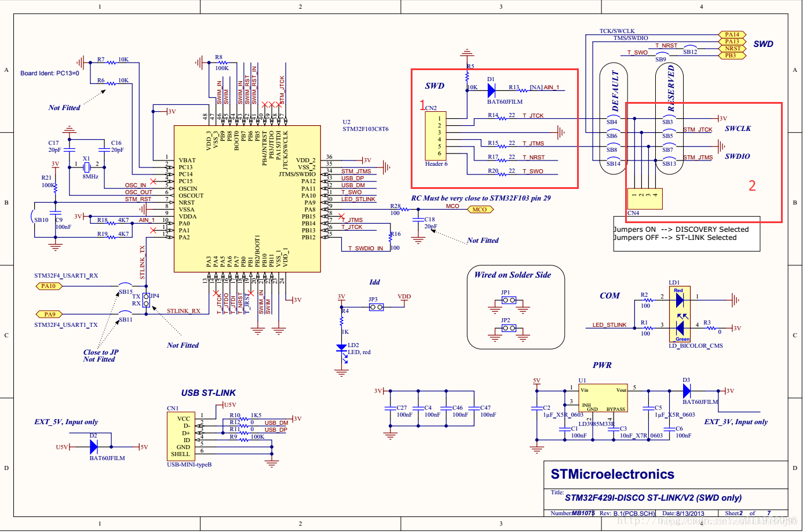The height and width of the screenshot is (532, 803).
Task: Click the CN1 USB-MINI-typeB connector block
Action: pyautogui.click(x=181, y=436)
